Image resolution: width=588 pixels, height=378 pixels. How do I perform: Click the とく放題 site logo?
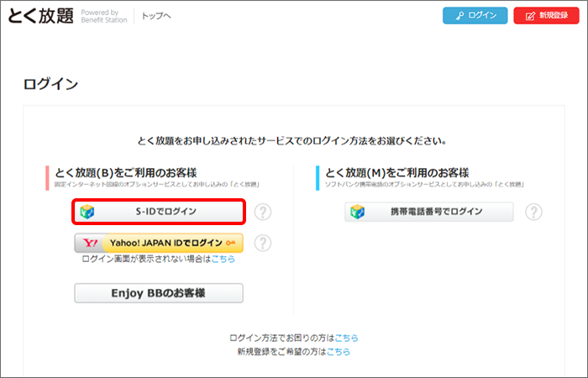tap(40, 16)
